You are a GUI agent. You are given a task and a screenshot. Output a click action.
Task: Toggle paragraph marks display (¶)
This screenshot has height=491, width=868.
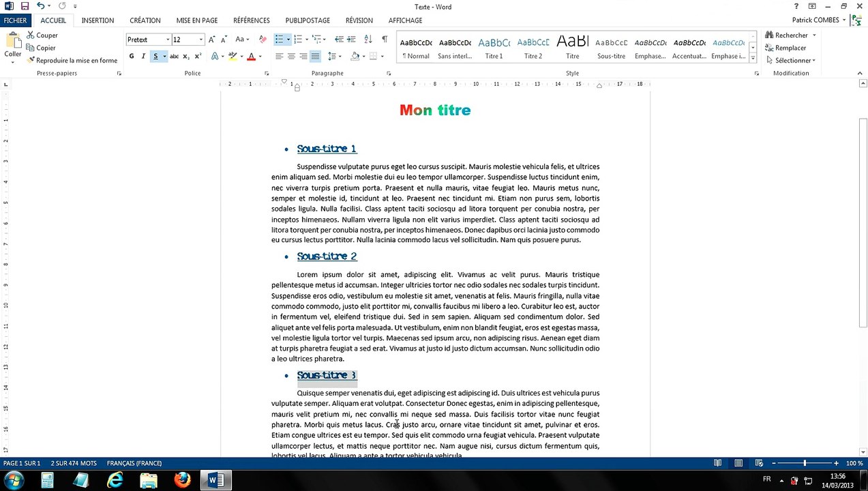[385, 39]
